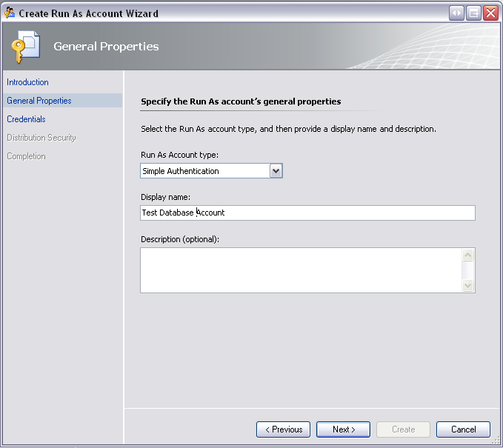Click inside the Description text area
The height and width of the screenshot is (448, 503).
(302, 270)
